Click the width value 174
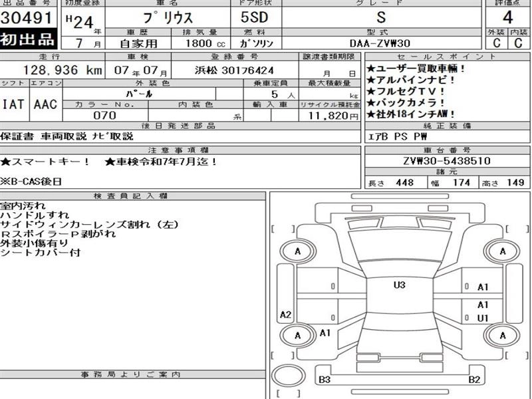The width and height of the screenshot is (532, 399). pyautogui.click(x=462, y=182)
